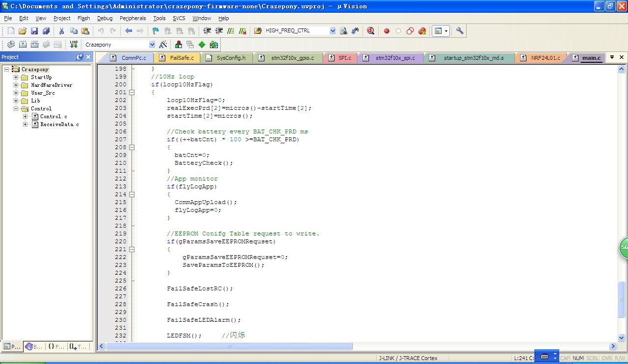This screenshot has width=628, height=364.
Task: Open the Peripherals menu
Action: 132,18
